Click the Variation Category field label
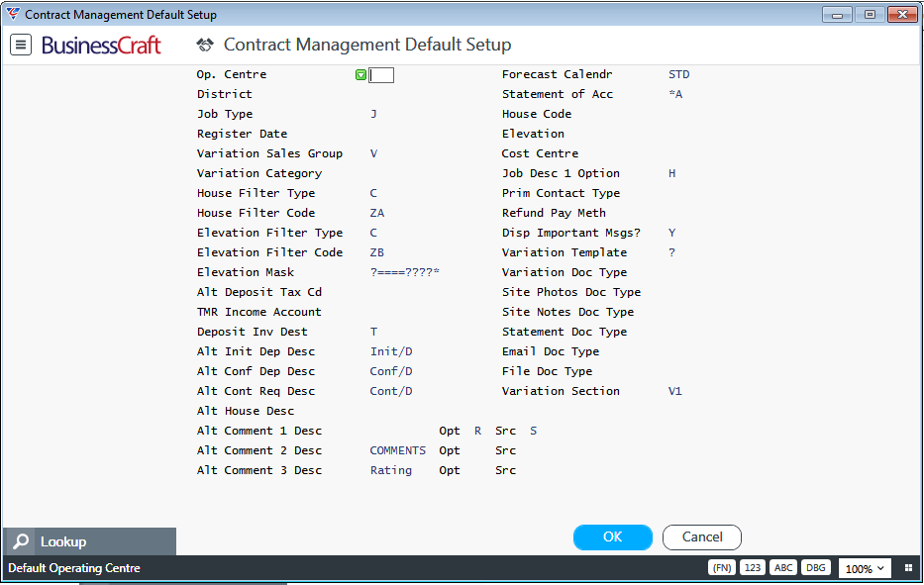The height and width of the screenshot is (585, 924). tap(259, 173)
